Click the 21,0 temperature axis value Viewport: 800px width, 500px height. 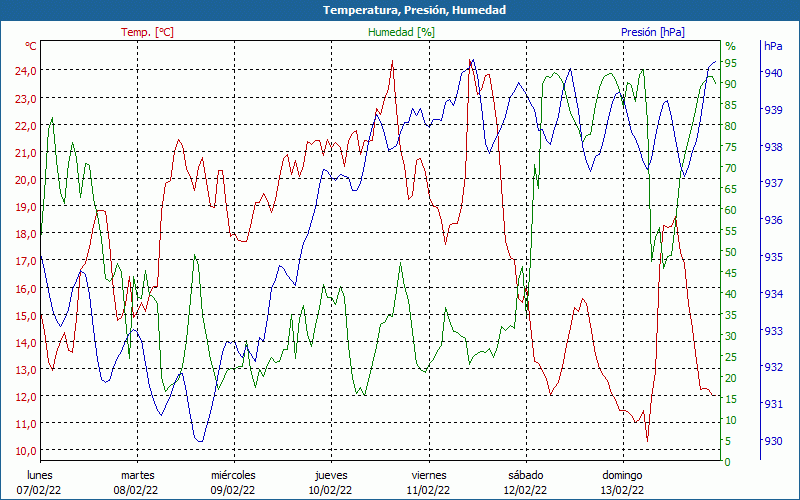coord(25,153)
